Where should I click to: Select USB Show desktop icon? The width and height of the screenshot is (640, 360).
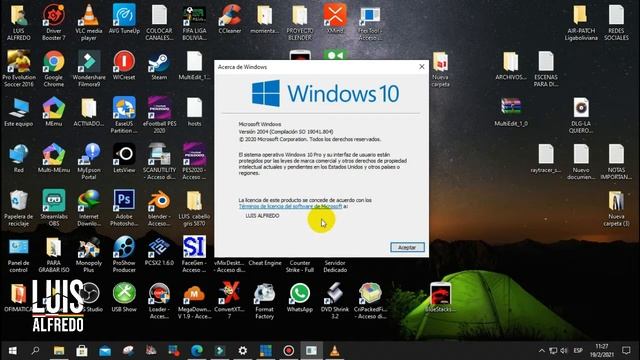pyautogui.click(x=124, y=298)
